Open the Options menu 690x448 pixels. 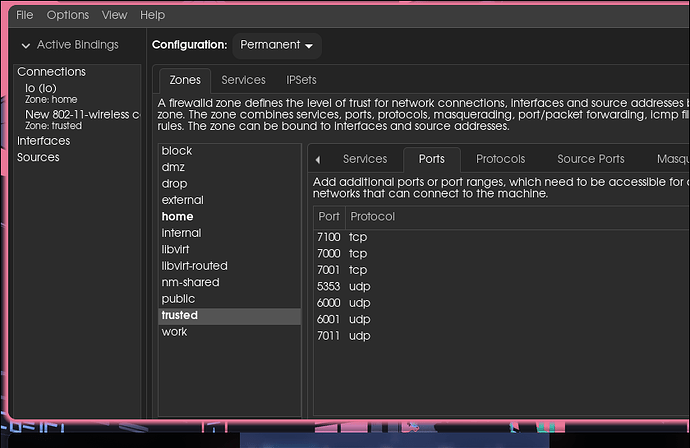coord(68,15)
